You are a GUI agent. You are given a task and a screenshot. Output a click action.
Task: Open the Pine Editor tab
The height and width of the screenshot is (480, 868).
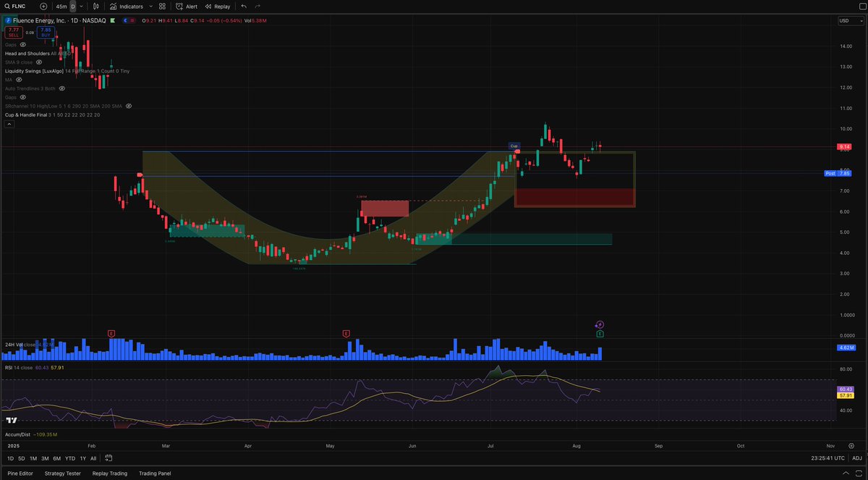coord(20,473)
